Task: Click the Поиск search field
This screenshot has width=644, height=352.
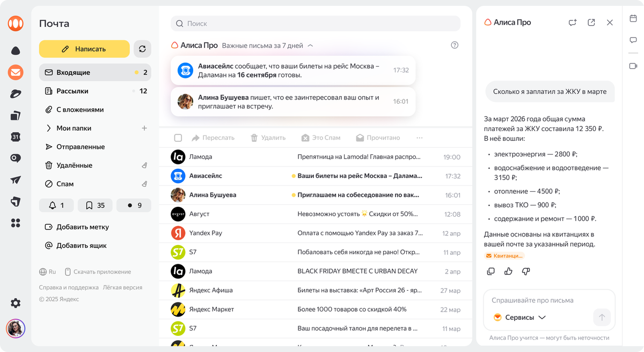Action: tap(316, 24)
